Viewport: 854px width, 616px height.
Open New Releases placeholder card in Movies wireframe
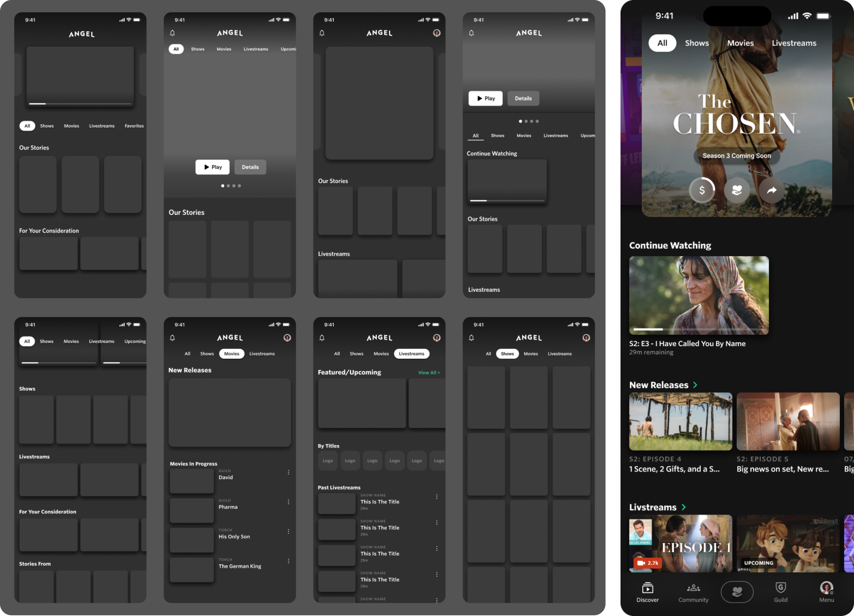coord(230,413)
